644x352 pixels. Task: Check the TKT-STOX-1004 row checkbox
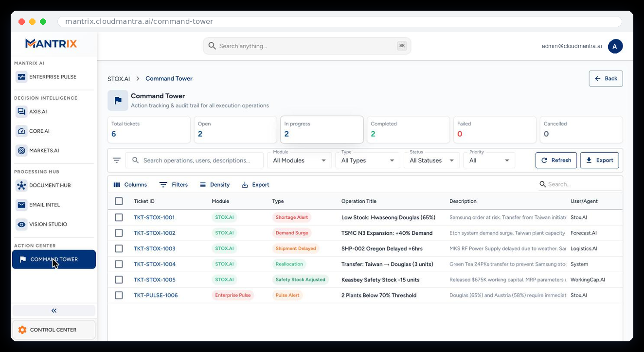[119, 264]
